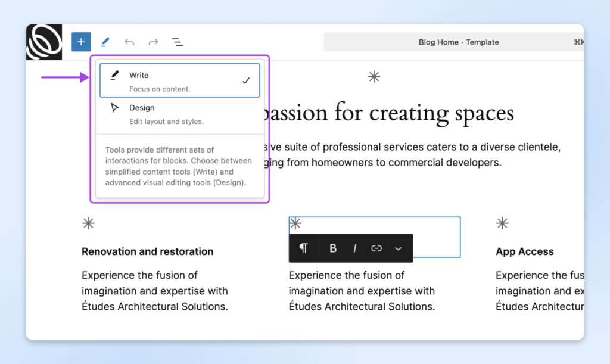Select the 'Renovation and restoration' heading block
The height and width of the screenshot is (364, 610).
(x=147, y=251)
